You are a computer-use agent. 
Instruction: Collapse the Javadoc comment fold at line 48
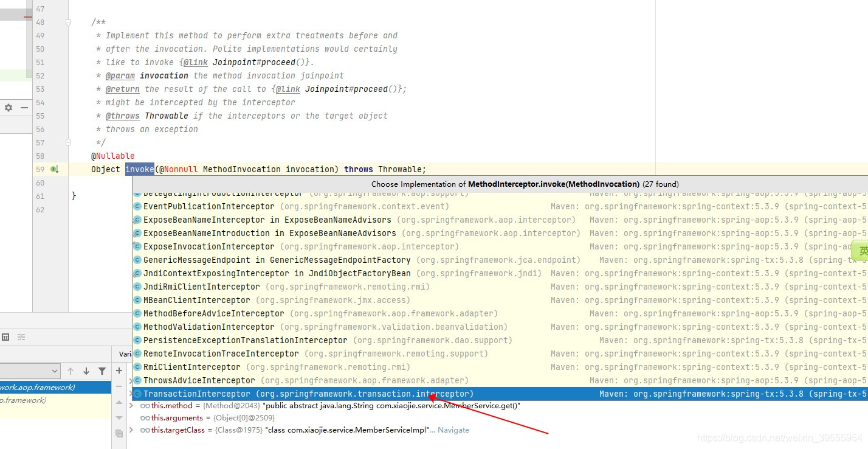pos(69,22)
